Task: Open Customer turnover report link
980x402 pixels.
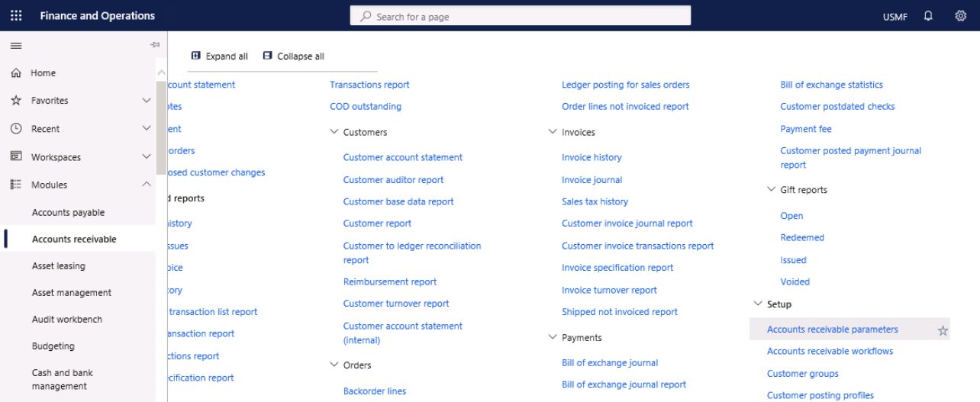Action: pyautogui.click(x=396, y=304)
